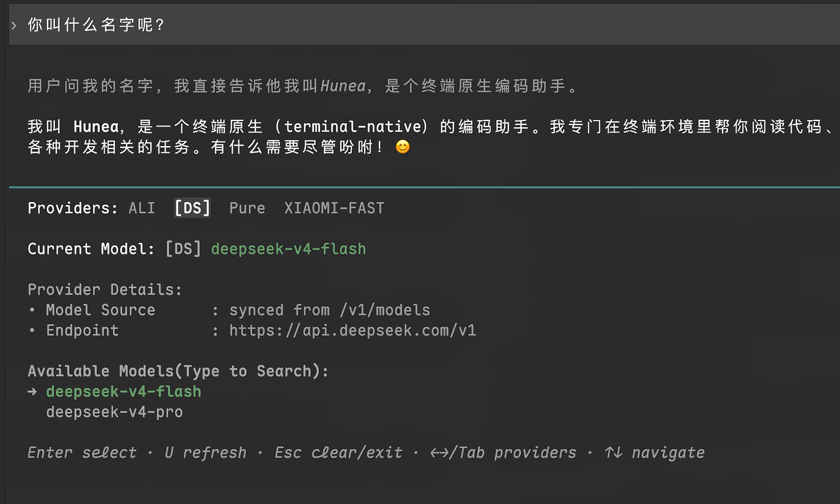The width and height of the screenshot is (840, 504).
Task: Click the U refresh hint
Action: 206,453
